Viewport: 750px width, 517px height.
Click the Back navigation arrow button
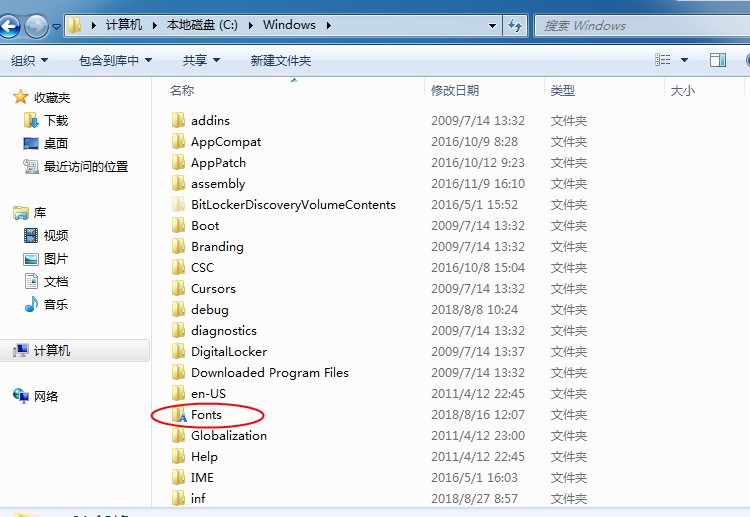coord(13,25)
